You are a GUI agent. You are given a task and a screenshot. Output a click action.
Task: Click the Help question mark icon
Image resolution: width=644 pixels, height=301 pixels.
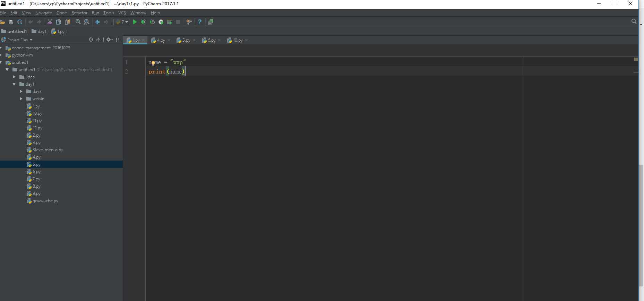tap(200, 22)
